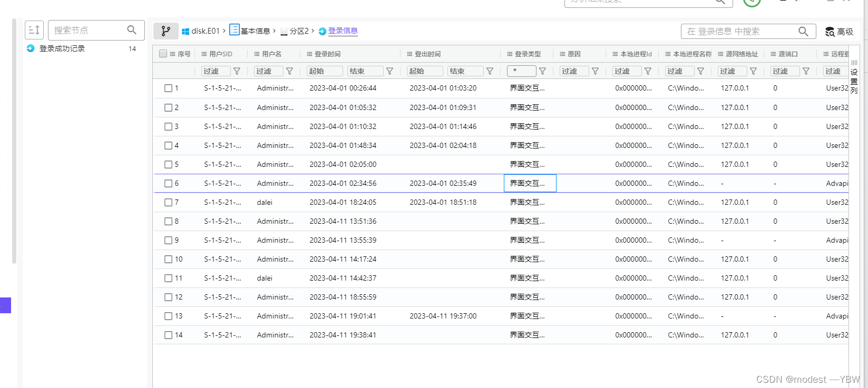The height and width of the screenshot is (388, 868).
Task: Click the 用户SID column header menu icon
Action: (x=204, y=54)
